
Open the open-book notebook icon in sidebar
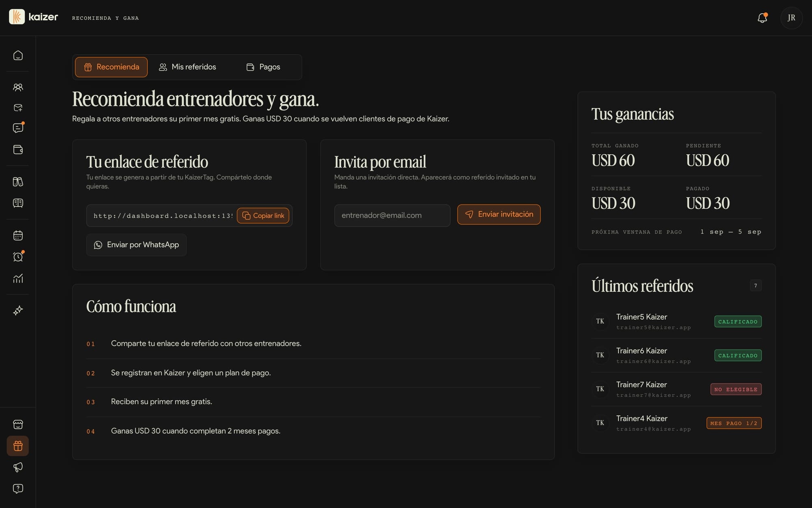point(18,203)
